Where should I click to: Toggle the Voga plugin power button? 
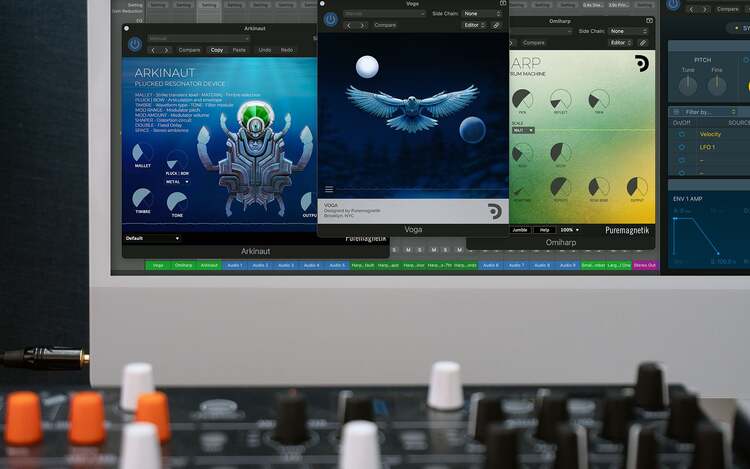[x=331, y=19]
